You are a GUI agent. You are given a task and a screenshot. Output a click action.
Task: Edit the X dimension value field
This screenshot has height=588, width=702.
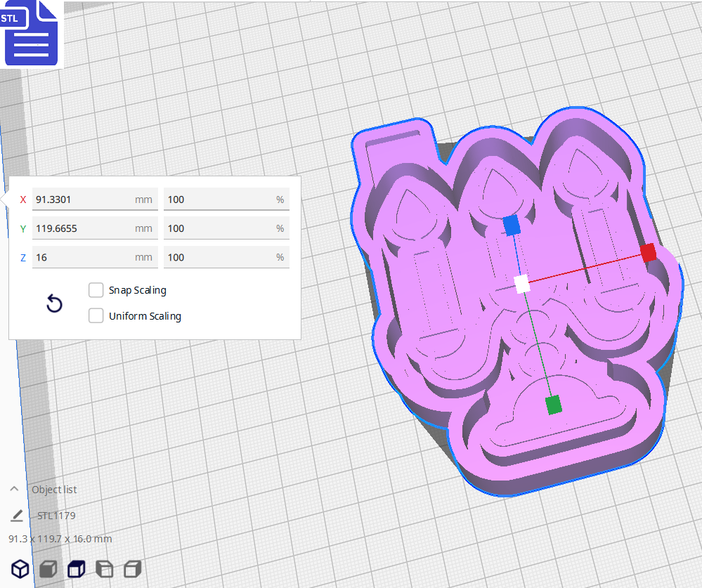pos(95,199)
